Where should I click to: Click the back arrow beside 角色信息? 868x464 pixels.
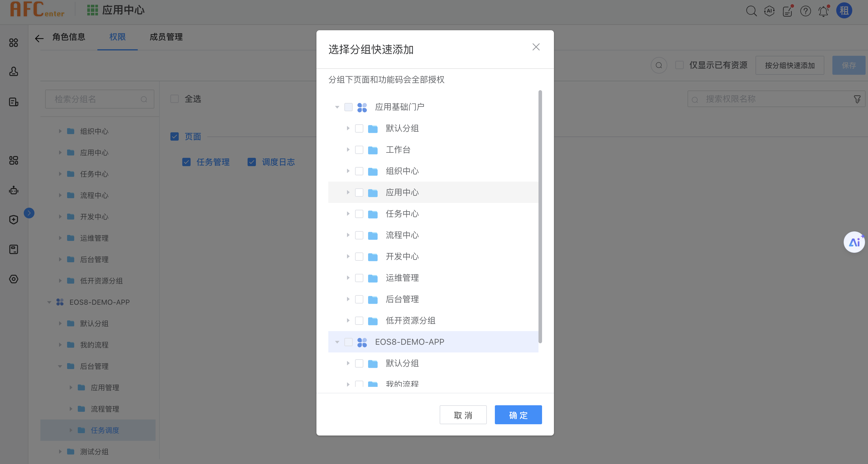[39, 38]
